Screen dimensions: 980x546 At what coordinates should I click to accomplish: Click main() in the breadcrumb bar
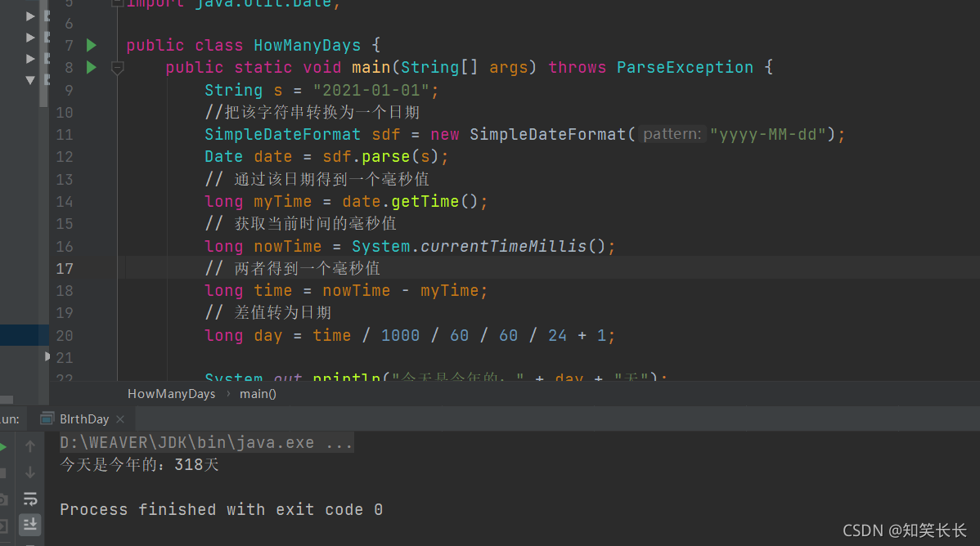[x=258, y=394]
